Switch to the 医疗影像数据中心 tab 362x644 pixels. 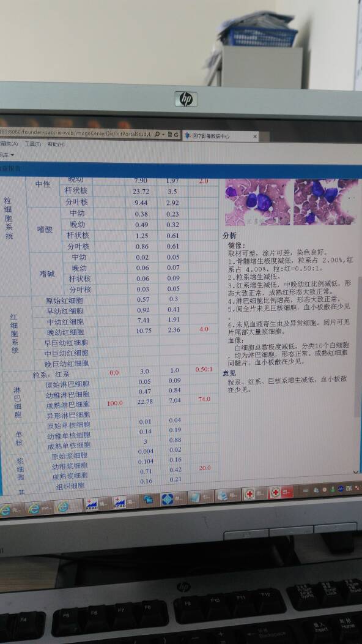220,136
